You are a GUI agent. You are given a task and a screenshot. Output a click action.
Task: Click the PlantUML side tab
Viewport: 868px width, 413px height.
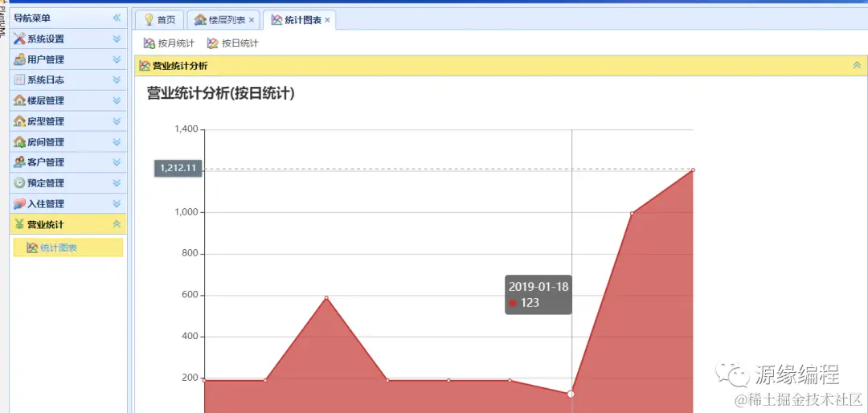(2, 21)
